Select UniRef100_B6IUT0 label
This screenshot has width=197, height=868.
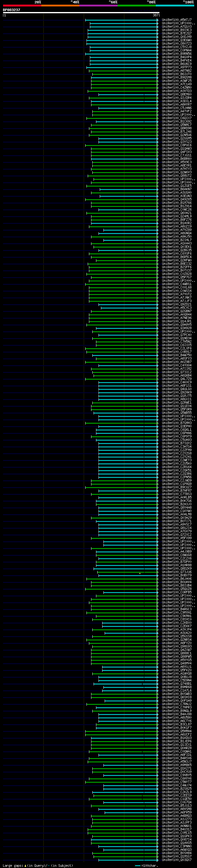coord(177,74)
